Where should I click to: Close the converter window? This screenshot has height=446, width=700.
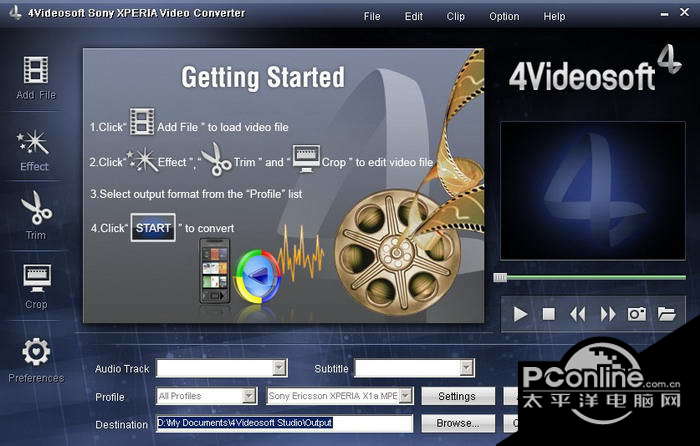tap(684, 13)
